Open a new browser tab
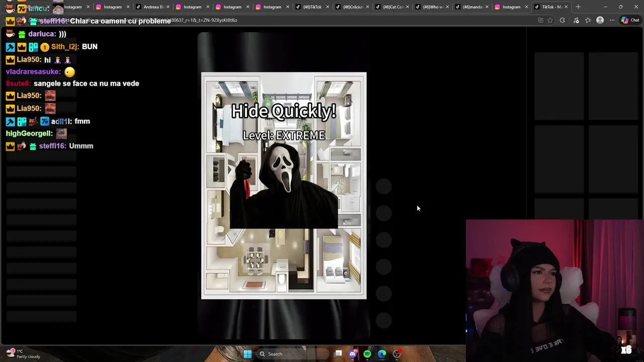This screenshot has height=362, width=644. point(578,7)
